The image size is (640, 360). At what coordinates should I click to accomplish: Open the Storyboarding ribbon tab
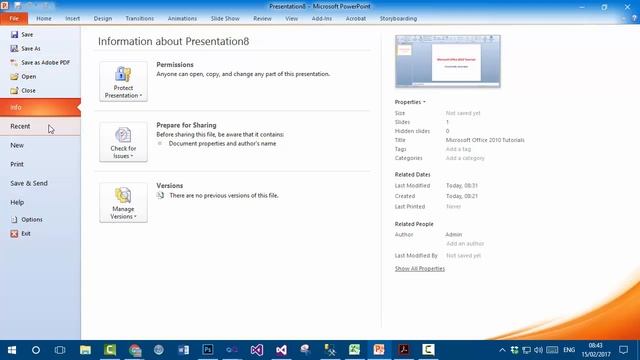[398, 19]
